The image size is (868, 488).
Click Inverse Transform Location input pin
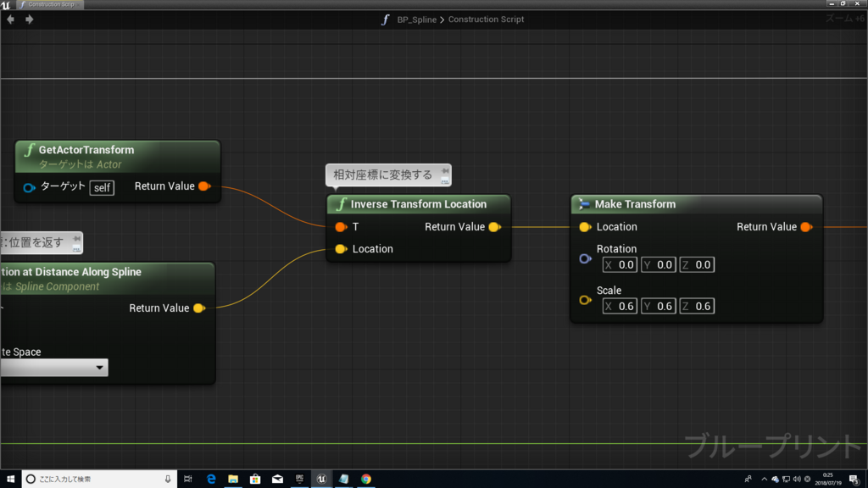341,249
